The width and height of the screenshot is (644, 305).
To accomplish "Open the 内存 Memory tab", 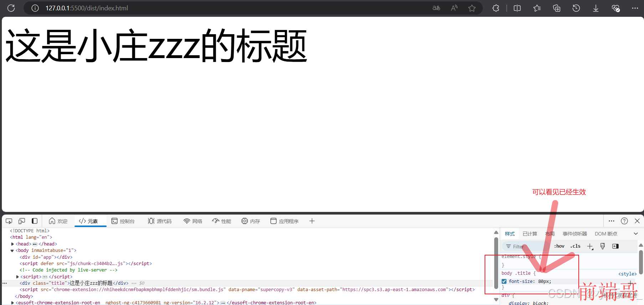I will (251, 221).
